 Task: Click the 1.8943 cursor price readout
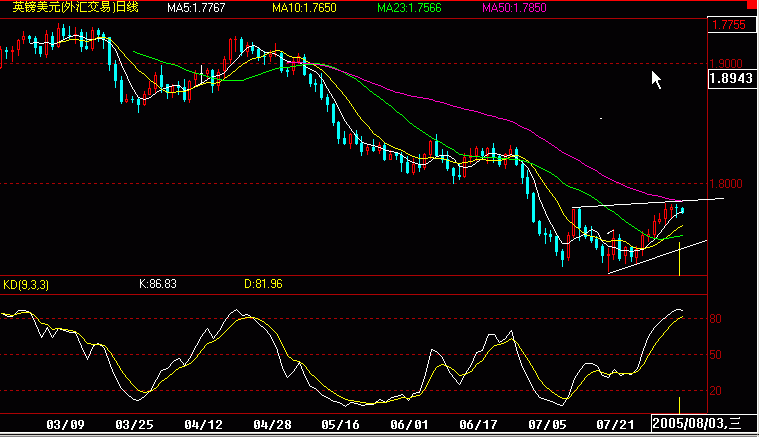tap(731, 78)
